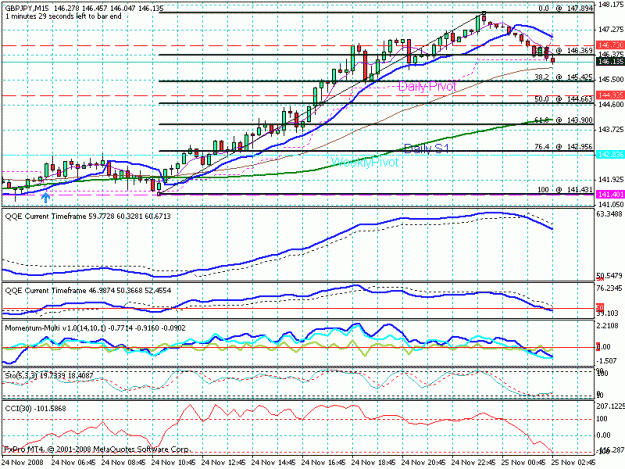Click the '24 Nov 08:45' time axis label

(x=124, y=463)
